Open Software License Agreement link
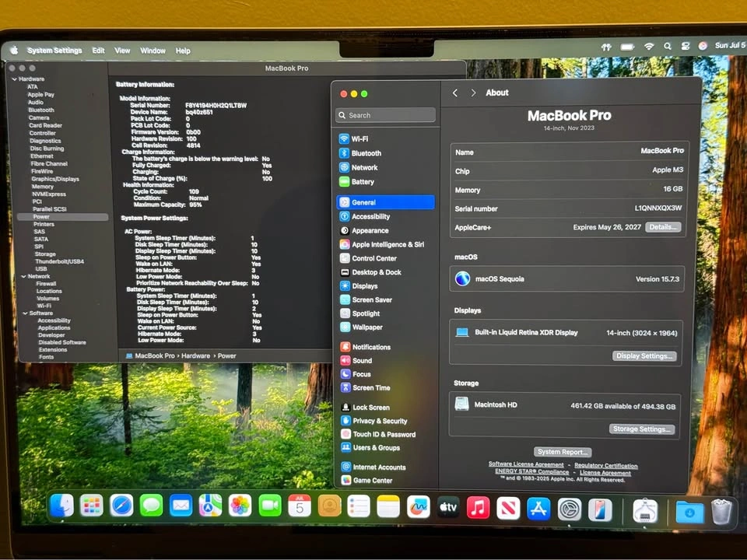This screenshot has width=747, height=560. point(526,464)
